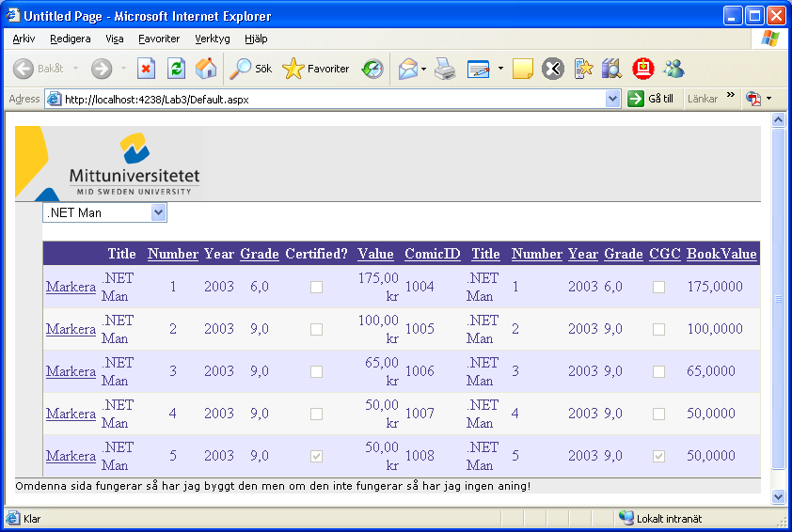
Task: Click the Mail envelope icon
Action: [408, 69]
